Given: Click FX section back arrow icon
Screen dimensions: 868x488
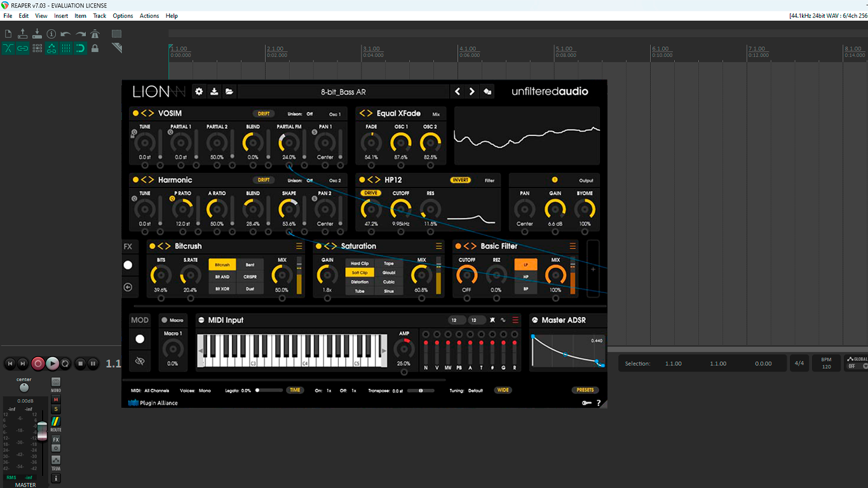Looking at the screenshot, I should [x=128, y=287].
